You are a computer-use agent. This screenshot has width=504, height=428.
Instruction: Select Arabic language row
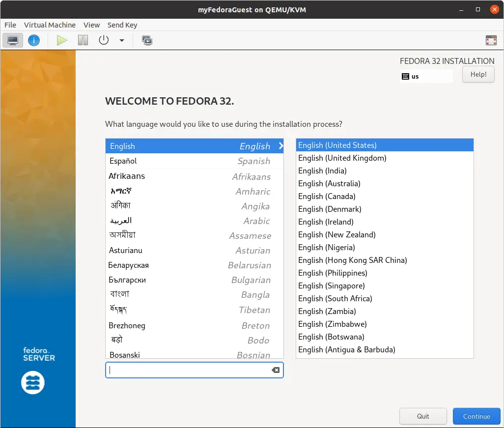tap(195, 221)
